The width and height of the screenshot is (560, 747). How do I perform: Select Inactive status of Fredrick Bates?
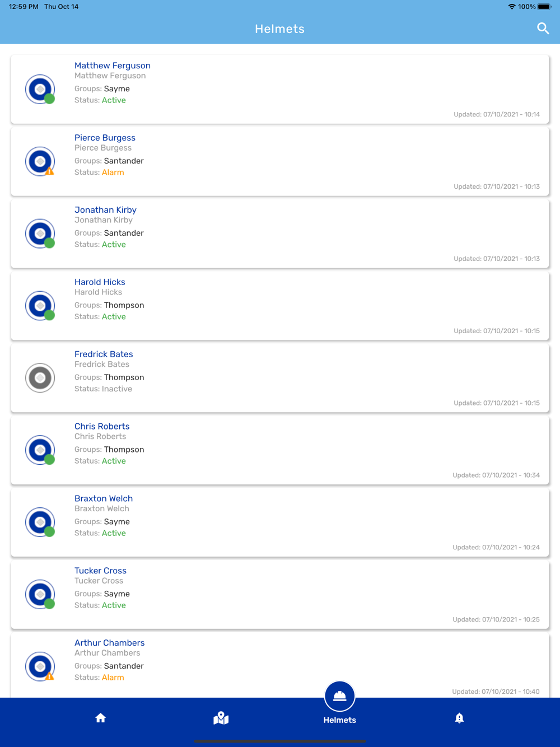tap(116, 389)
